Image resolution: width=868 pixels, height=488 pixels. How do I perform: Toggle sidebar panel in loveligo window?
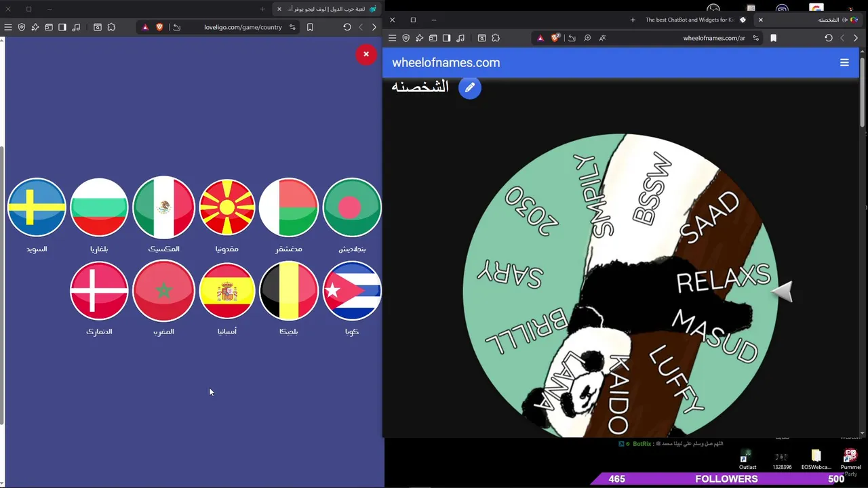pos(62,27)
